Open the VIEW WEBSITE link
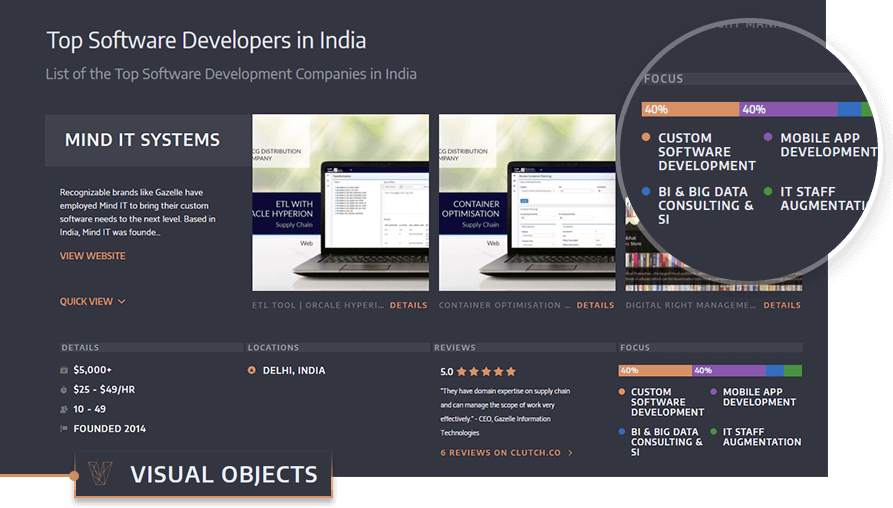The image size is (893, 508). [92, 256]
